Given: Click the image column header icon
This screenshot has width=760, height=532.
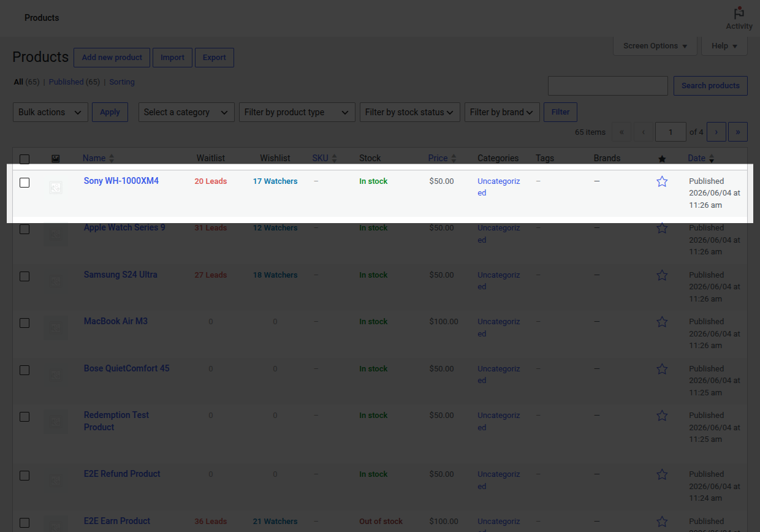Looking at the screenshot, I should (56, 159).
